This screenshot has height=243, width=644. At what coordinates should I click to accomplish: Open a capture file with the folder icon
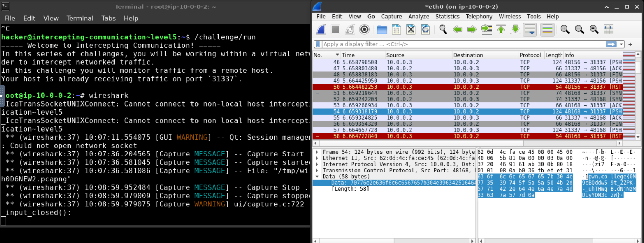382,30
